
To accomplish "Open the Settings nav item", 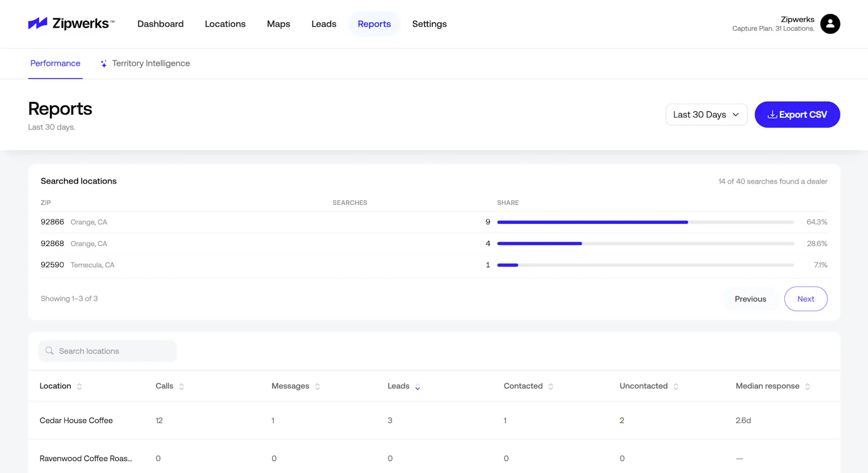I will [x=430, y=24].
